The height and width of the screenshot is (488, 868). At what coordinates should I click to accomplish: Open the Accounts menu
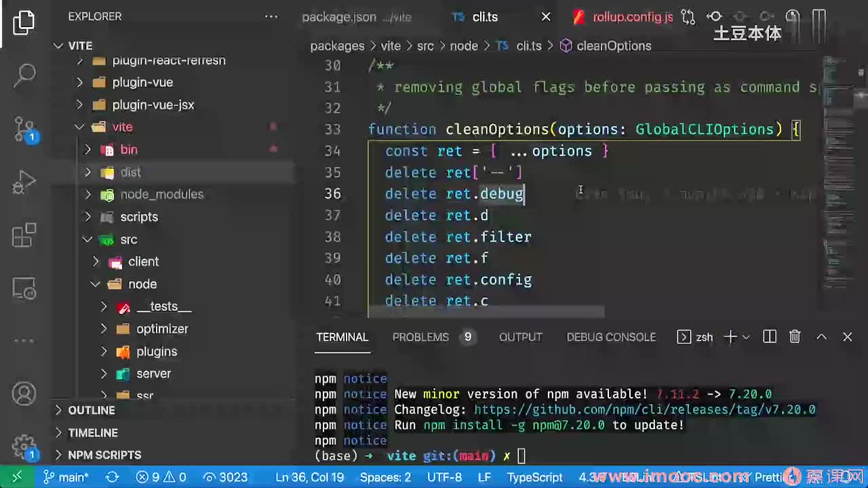(x=24, y=394)
